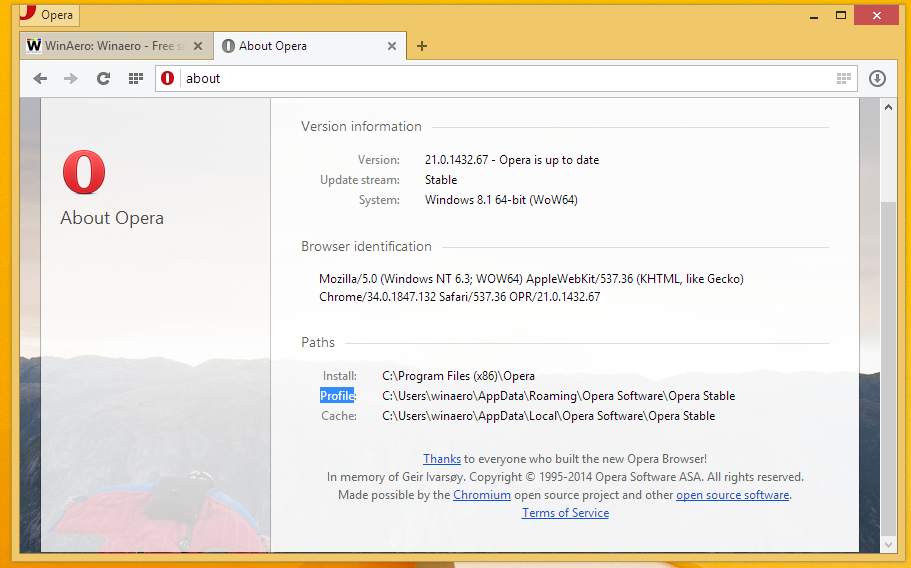Click the System label
This screenshot has width=911, height=568.
(379, 200)
